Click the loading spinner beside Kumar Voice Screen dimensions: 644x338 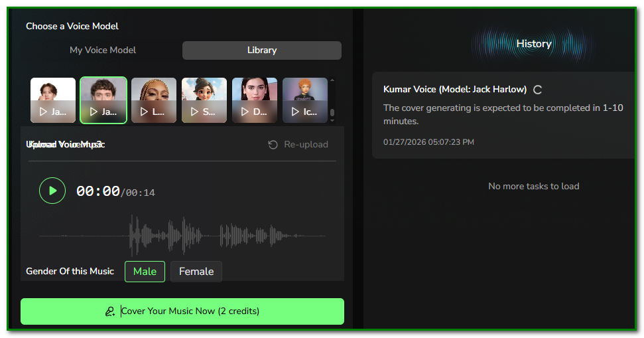(x=538, y=90)
